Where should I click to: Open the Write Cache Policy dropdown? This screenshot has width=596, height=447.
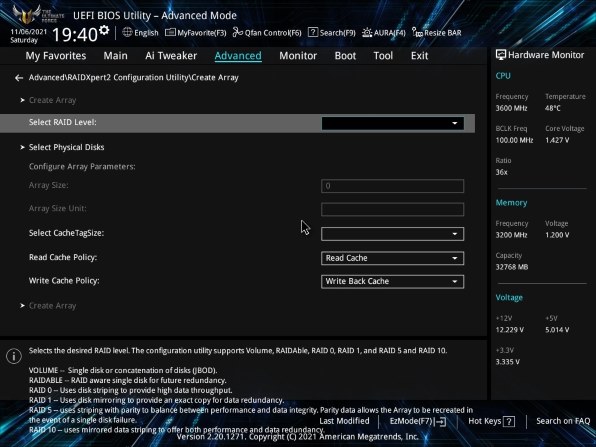click(392, 281)
